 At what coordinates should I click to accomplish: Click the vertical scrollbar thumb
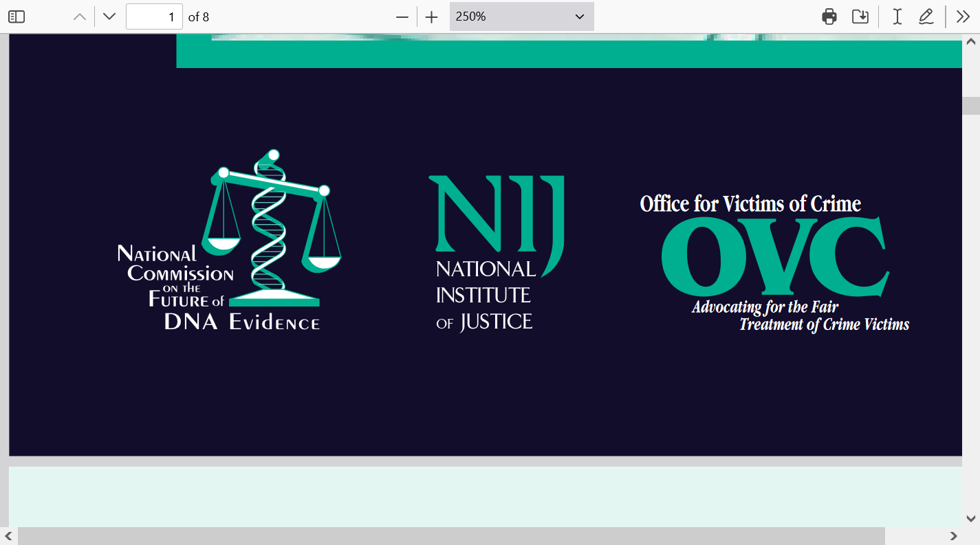coord(971,105)
